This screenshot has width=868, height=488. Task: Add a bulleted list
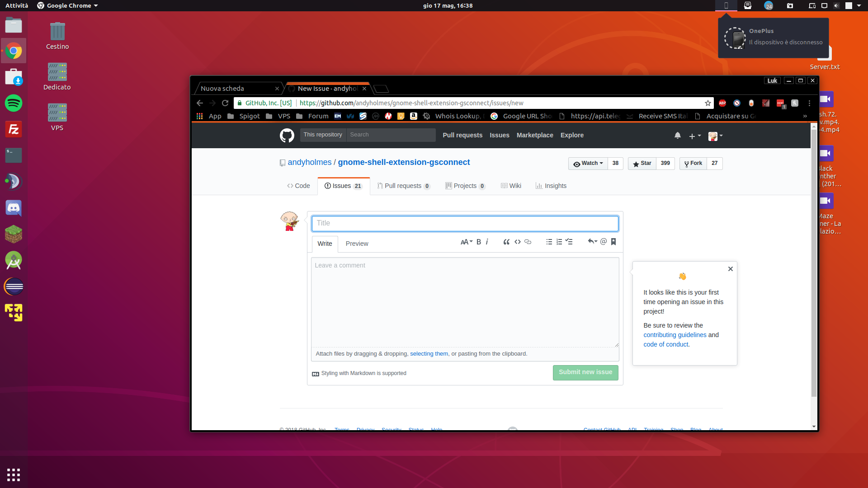[x=549, y=242]
